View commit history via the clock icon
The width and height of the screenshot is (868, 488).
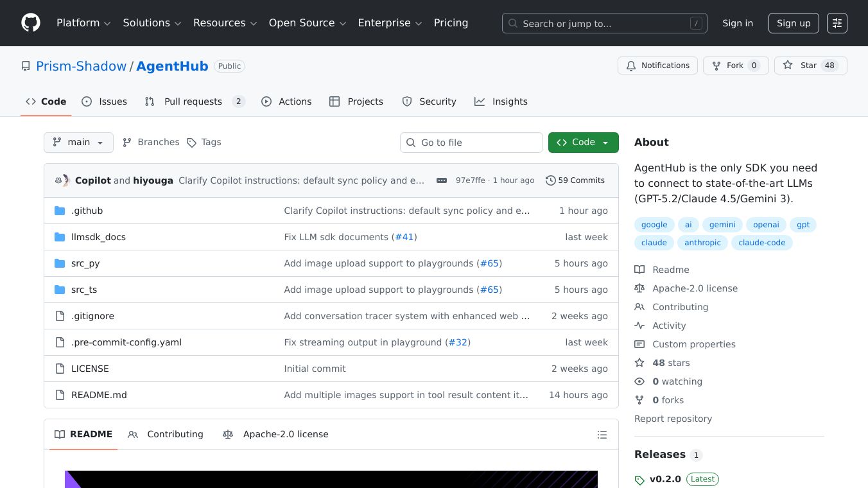(550, 180)
